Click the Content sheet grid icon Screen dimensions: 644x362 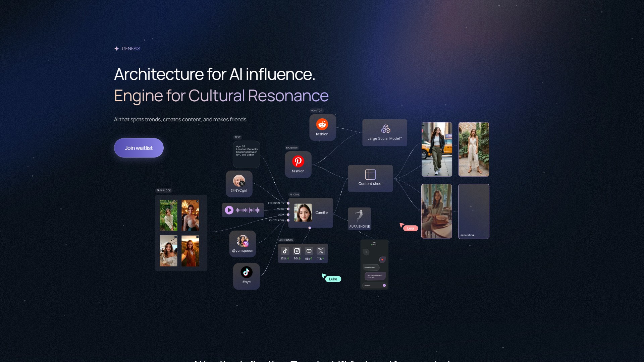pyautogui.click(x=370, y=175)
